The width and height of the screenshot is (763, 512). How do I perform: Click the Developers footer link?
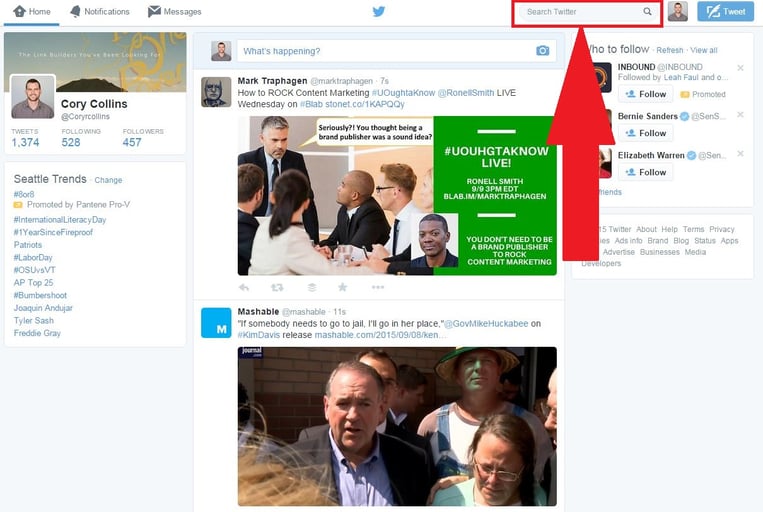pos(601,263)
